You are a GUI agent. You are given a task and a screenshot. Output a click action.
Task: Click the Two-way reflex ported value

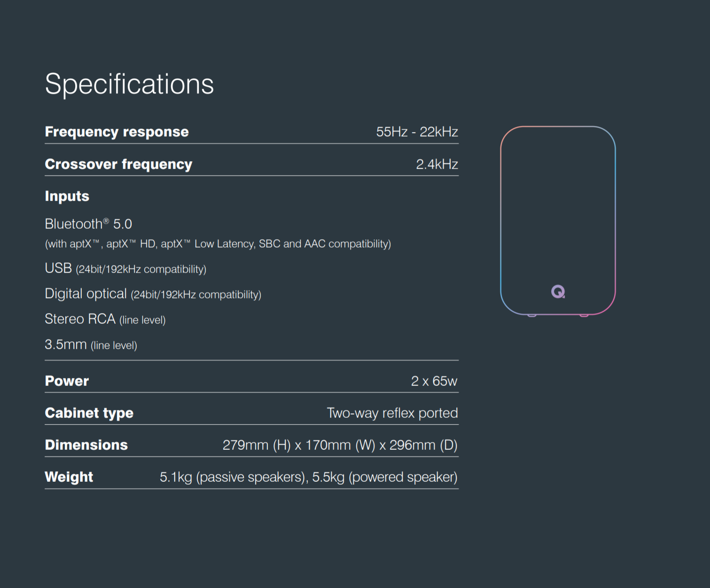point(392,413)
